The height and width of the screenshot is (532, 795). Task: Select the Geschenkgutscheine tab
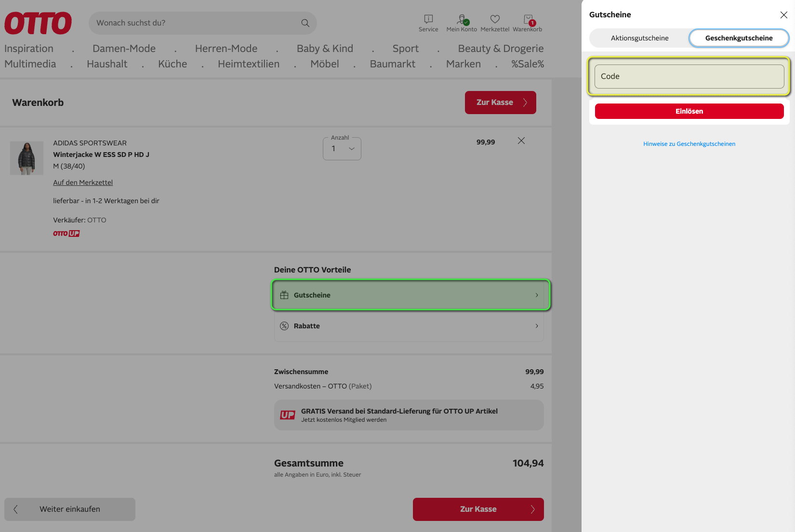click(739, 38)
